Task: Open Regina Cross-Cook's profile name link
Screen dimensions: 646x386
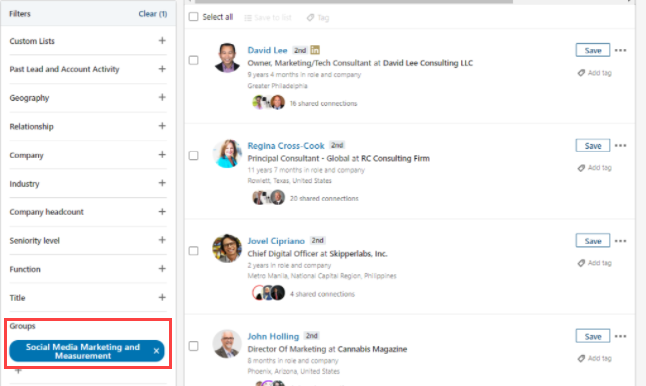Action: pyautogui.click(x=286, y=145)
